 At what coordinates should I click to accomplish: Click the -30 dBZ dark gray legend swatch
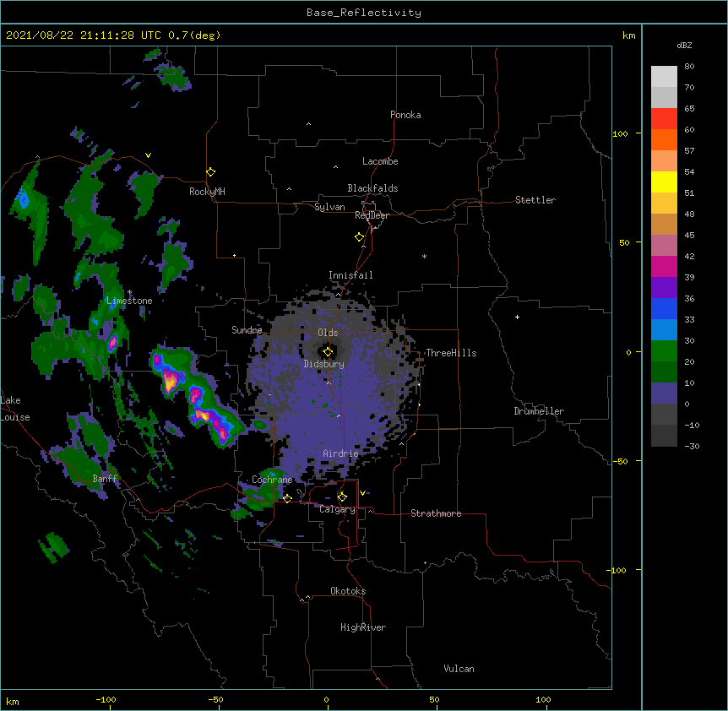coord(664,436)
